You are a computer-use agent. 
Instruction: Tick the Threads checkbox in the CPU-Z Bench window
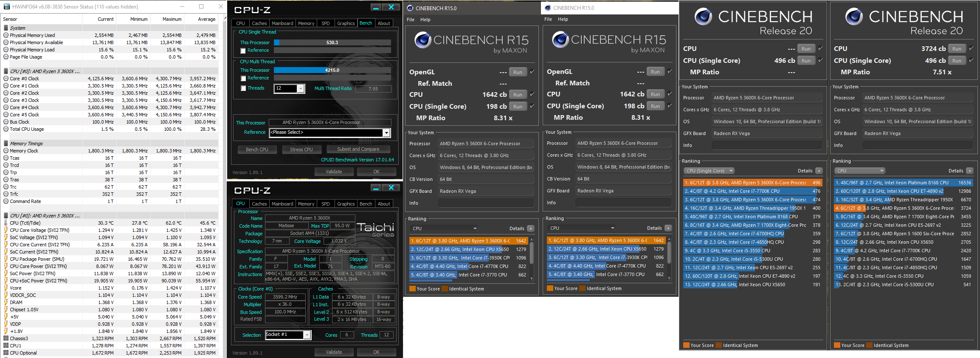[243, 88]
